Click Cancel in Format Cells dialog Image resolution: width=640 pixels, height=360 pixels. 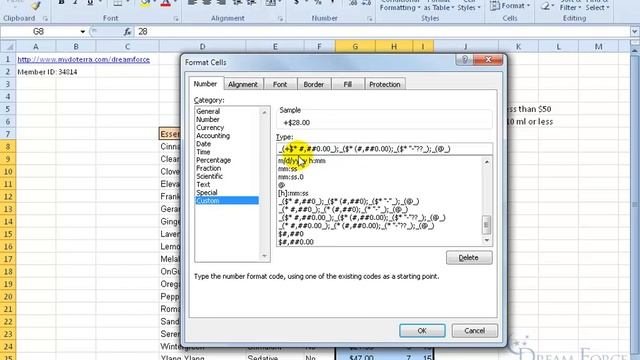pyautogui.click(x=475, y=331)
